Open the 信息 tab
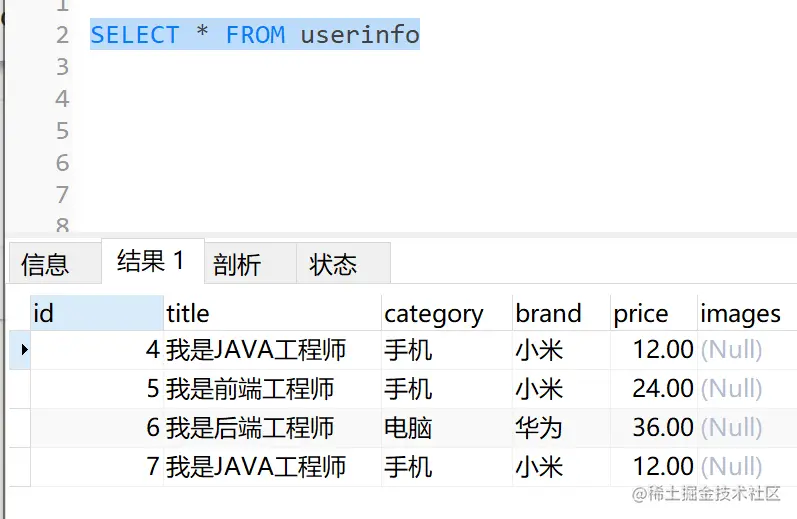797x519 pixels. 55,263
